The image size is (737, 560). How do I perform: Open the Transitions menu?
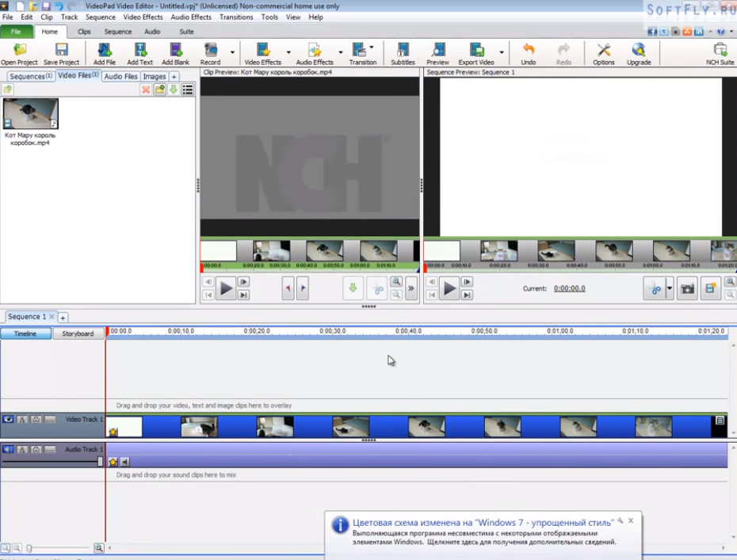(x=236, y=17)
